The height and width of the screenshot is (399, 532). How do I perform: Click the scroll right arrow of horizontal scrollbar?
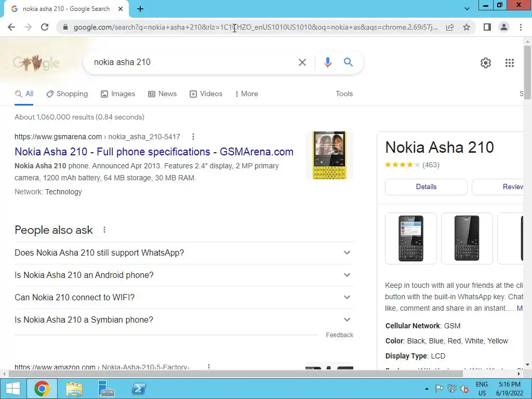tap(519, 374)
